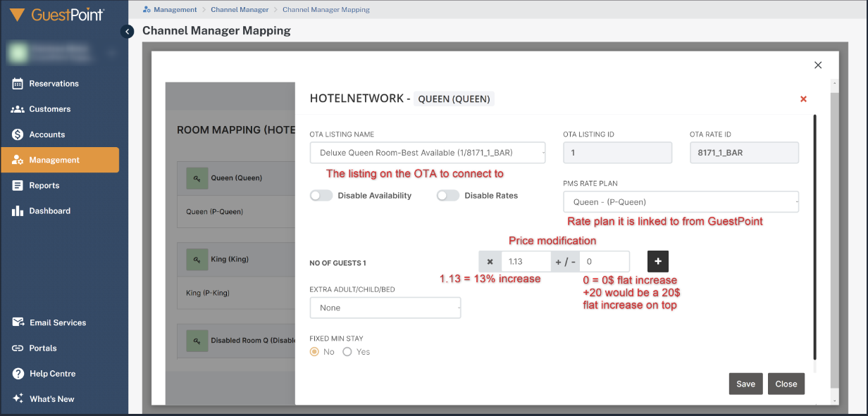
Task: Click the Email Services envelope icon
Action: click(18, 322)
